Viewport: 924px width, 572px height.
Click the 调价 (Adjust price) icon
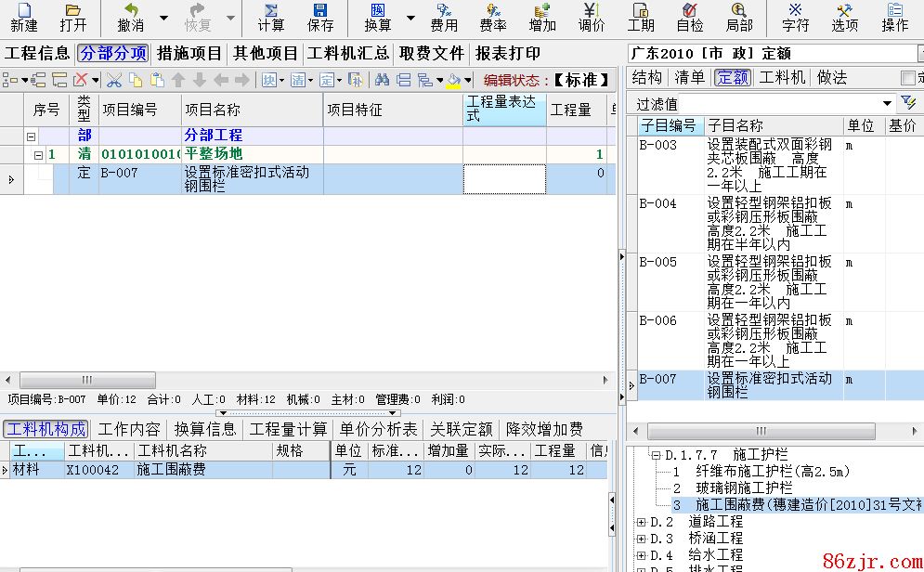point(592,17)
